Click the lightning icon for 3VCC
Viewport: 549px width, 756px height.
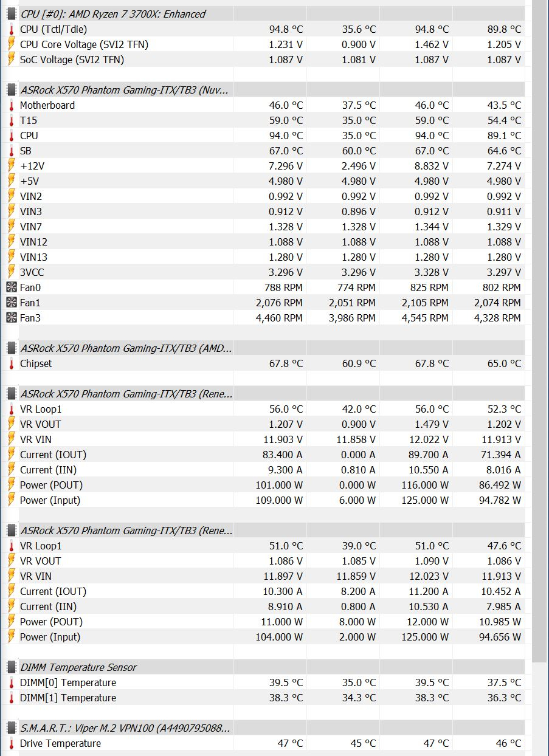tap(11, 272)
